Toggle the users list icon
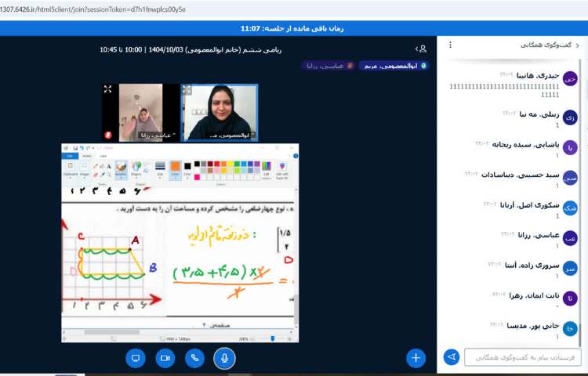Screen dimensions: 588x376 pos(422,49)
